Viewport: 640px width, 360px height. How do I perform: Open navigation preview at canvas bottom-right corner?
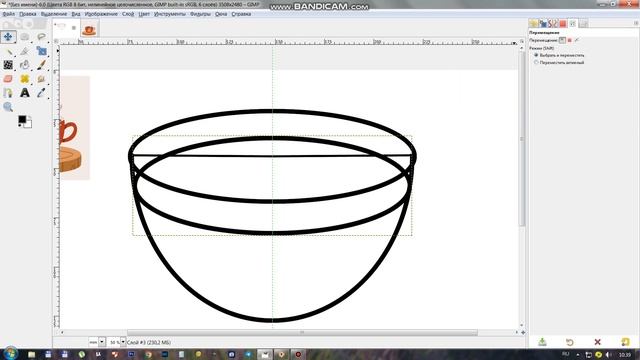tap(523, 333)
